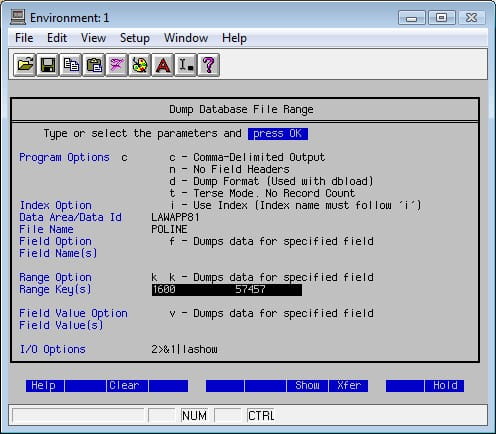Click the highlighted Range Key(s) input field
Image resolution: width=496 pixels, height=434 pixels.
[227, 290]
